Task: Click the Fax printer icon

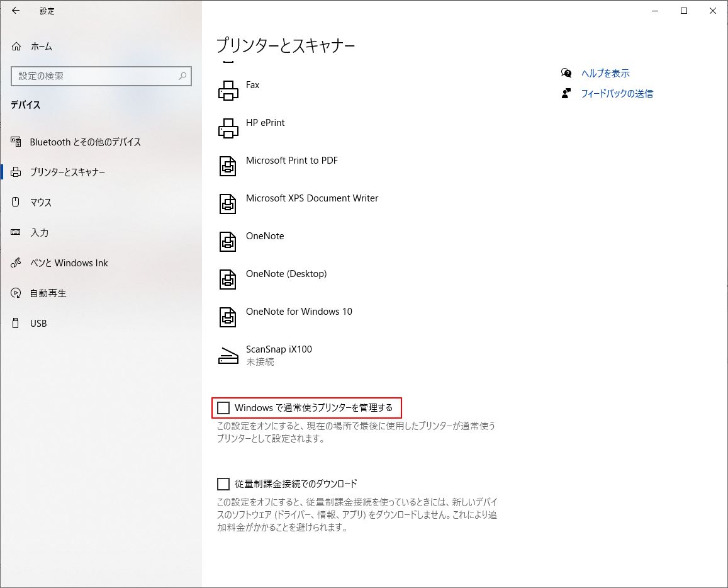Action: click(228, 91)
